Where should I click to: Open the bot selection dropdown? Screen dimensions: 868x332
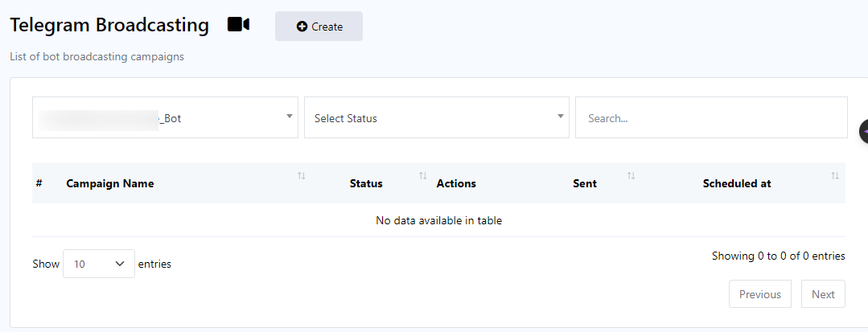165,118
